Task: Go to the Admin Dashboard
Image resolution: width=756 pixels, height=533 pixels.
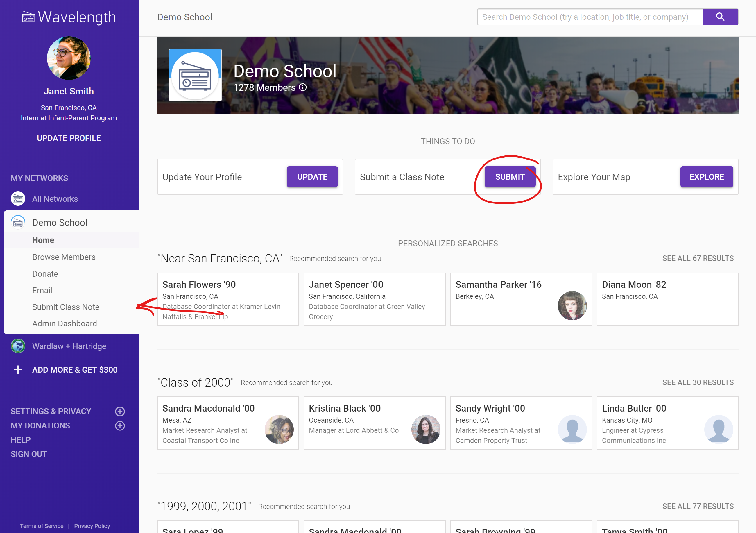Action: pos(65,323)
